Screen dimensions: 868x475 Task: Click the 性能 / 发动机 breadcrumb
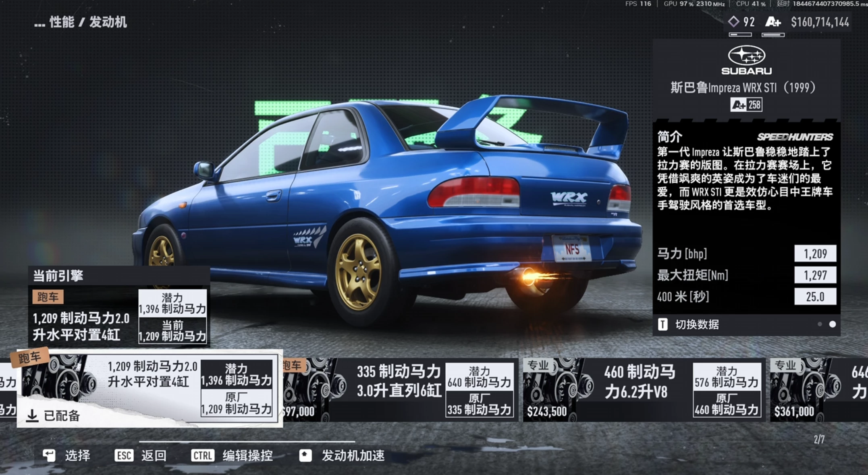pos(88,22)
